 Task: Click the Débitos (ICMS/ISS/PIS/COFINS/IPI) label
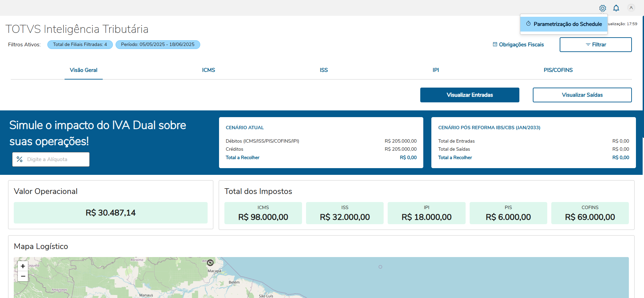pyautogui.click(x=262, y=141)
